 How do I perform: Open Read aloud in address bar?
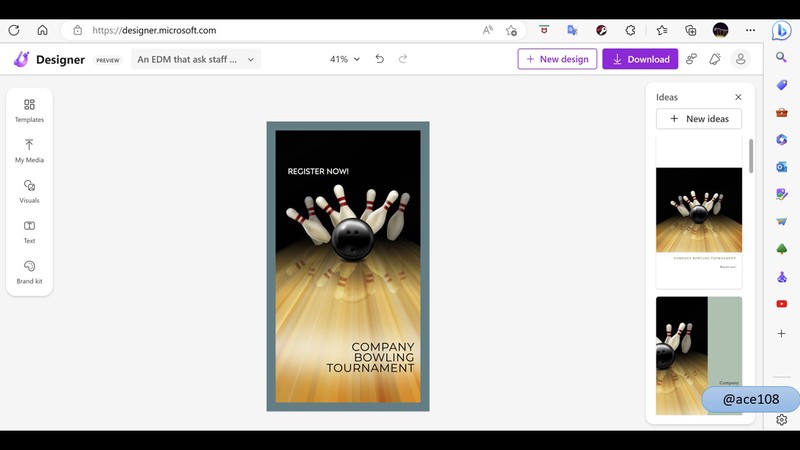click(x=488, y=30)
